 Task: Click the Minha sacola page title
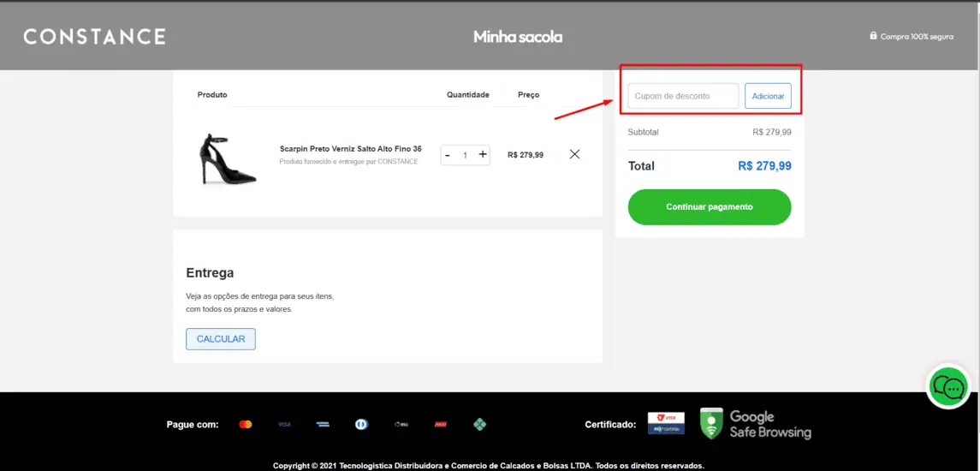[x=518, y=37]
